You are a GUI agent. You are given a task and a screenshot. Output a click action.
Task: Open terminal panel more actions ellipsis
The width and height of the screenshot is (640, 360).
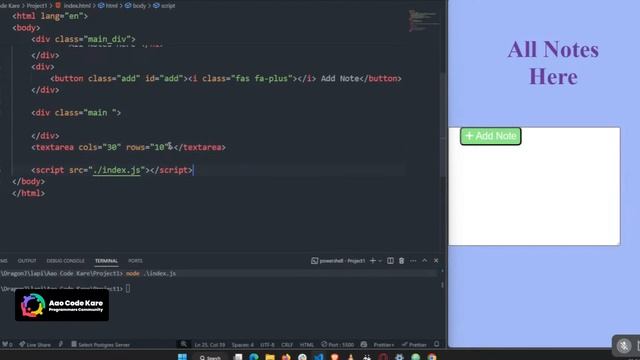click(x=413, y=261)
